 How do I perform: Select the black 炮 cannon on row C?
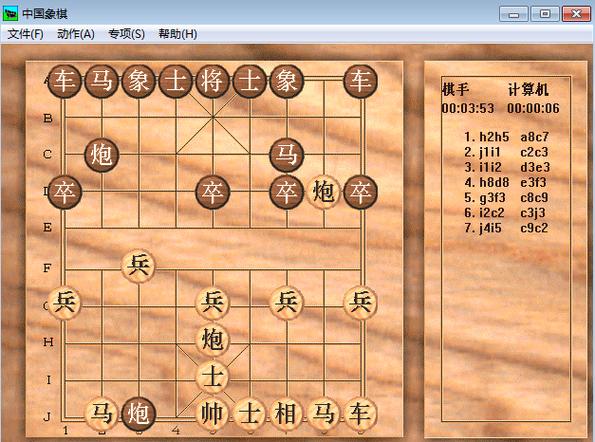(x=102, y=155)
